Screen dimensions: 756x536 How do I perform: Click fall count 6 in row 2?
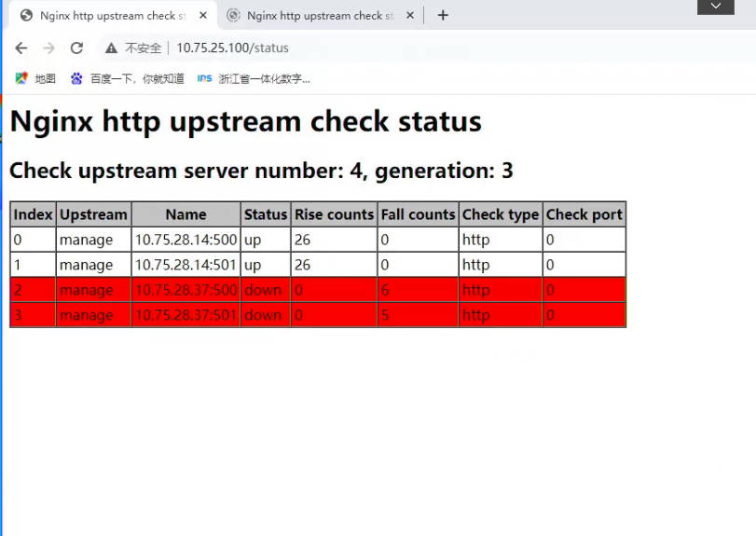[385, 290]
